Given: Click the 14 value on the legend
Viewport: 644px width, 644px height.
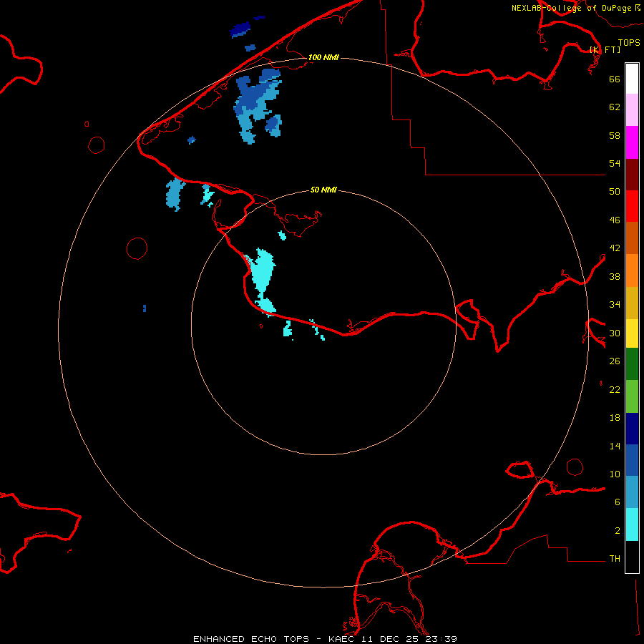Looking at the screenshot, I should (615, 446).
